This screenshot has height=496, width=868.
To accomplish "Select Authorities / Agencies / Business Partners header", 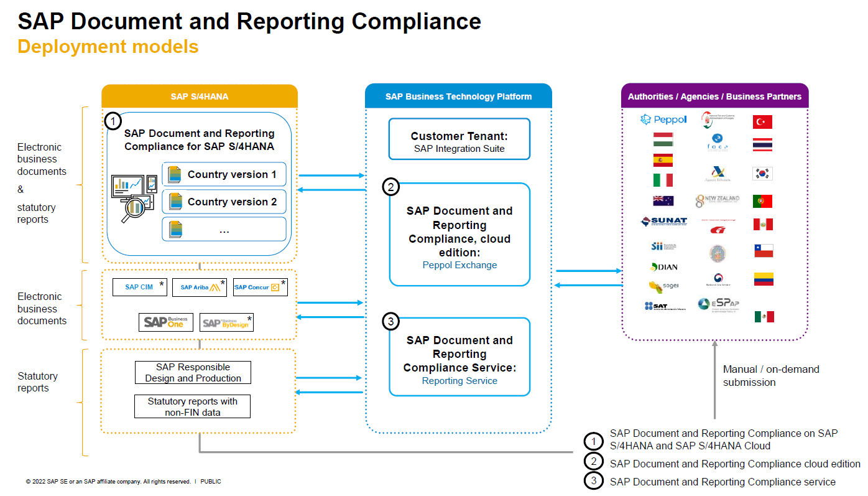I will (714, 96).
